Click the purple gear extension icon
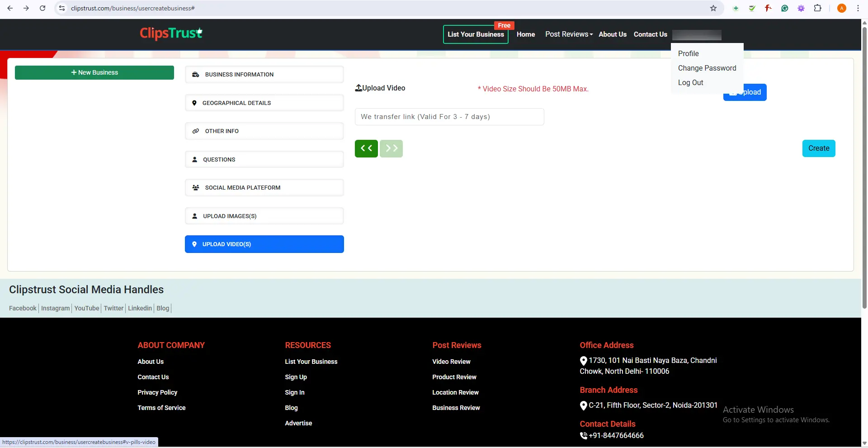The image size is (868, 448). (801, 8)
